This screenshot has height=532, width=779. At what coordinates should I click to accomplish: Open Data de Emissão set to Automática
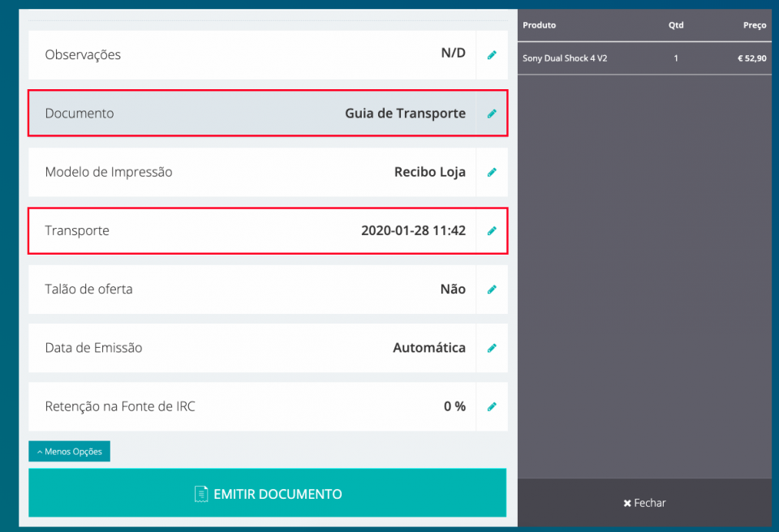pos(243,348)
